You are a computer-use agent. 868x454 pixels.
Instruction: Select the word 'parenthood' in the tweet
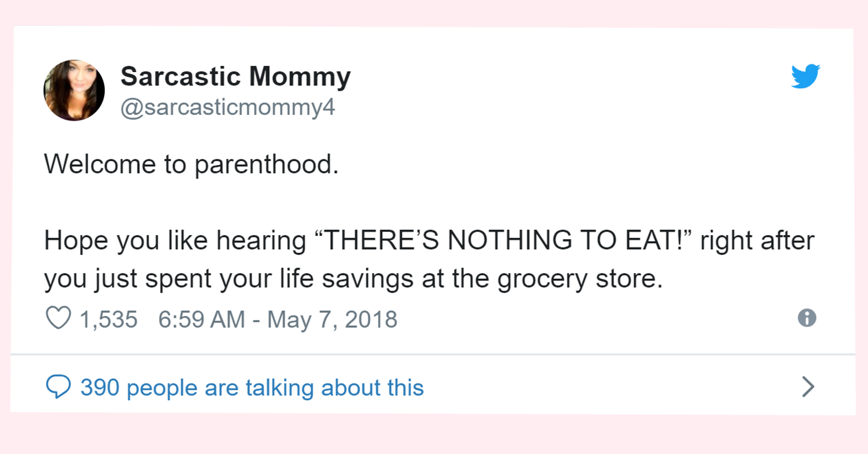tap(263, 165)
